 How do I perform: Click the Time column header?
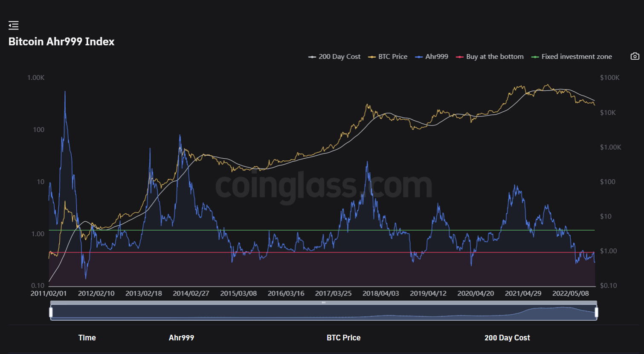[x=87, y=337]
